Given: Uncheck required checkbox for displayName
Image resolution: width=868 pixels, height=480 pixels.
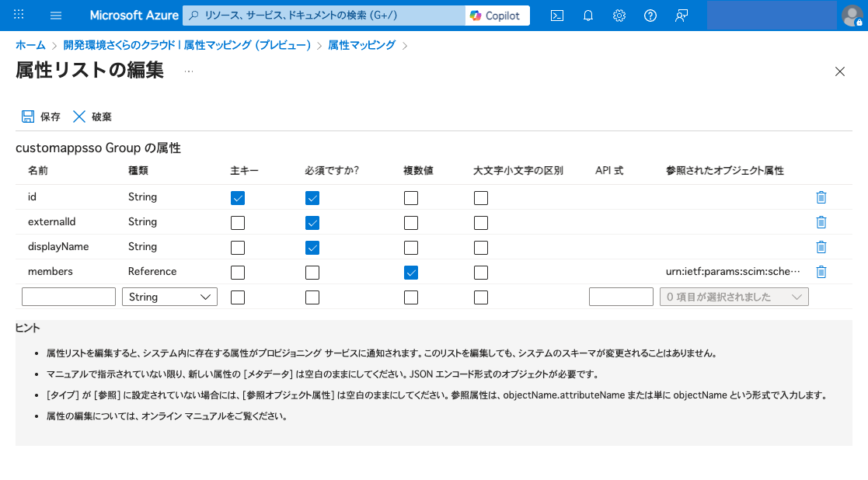Looking at the screenshot, I should [x=312, y=247].
